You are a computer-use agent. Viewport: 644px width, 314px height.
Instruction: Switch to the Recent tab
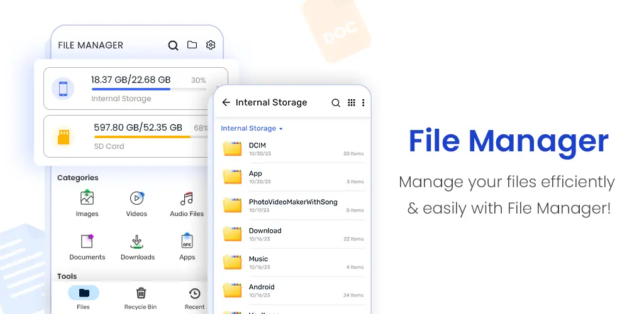195,298
